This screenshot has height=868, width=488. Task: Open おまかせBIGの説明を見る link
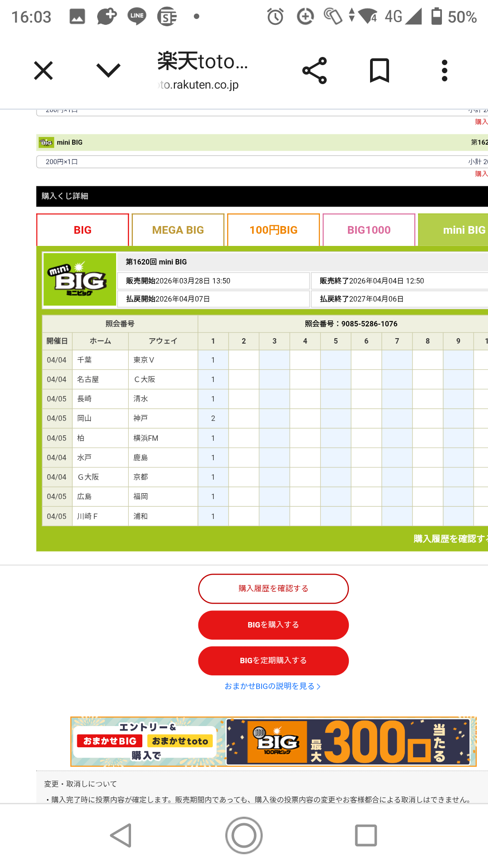272,686
